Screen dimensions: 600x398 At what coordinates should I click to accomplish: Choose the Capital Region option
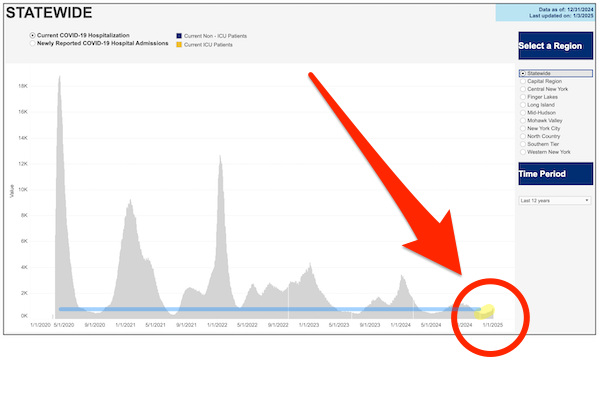pyautogui.click(x=523, y=81)
